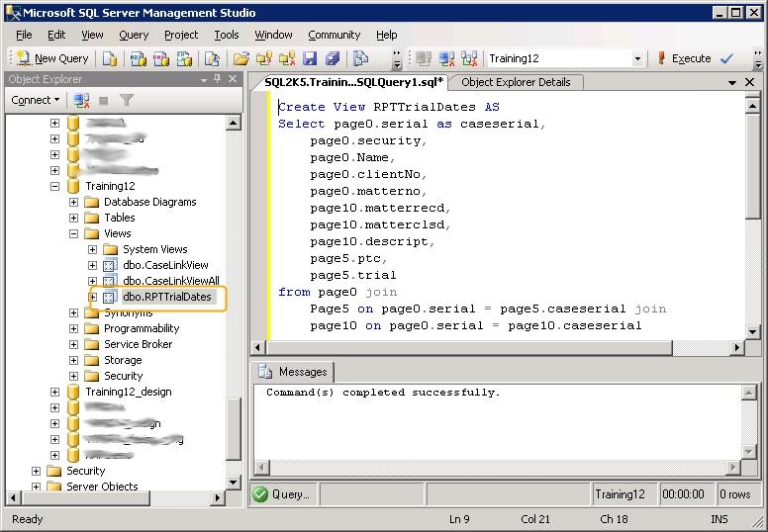Click the Training12 database cylinder icon
This screenshot has width=768, height=532.
(73, 186)
